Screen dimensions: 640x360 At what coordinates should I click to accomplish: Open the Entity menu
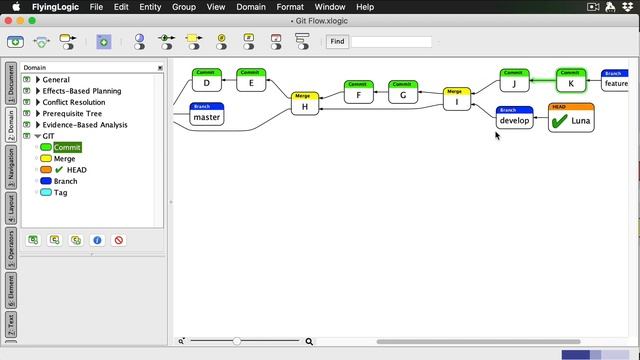[x=150, y=7]
